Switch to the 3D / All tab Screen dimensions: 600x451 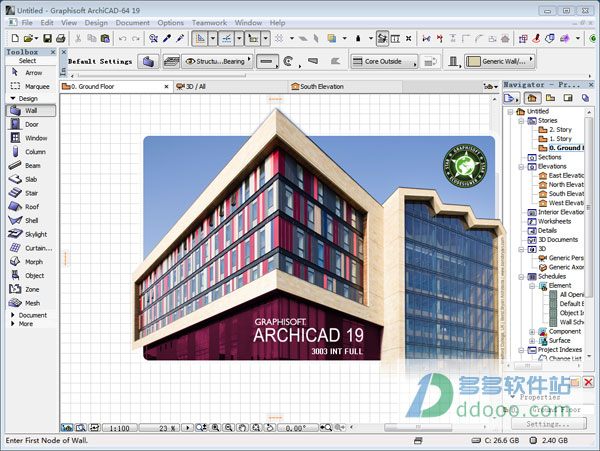(x=230, y=86)
